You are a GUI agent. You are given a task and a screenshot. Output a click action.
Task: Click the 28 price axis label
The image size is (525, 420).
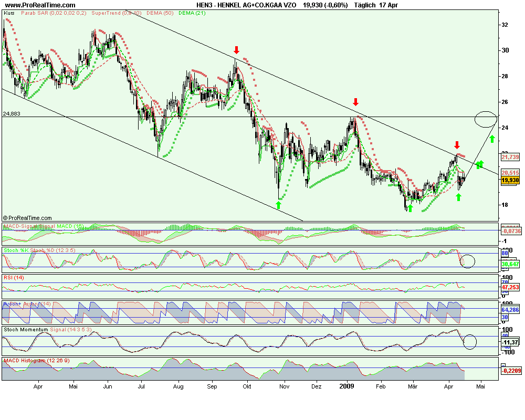tap(505, 76)
